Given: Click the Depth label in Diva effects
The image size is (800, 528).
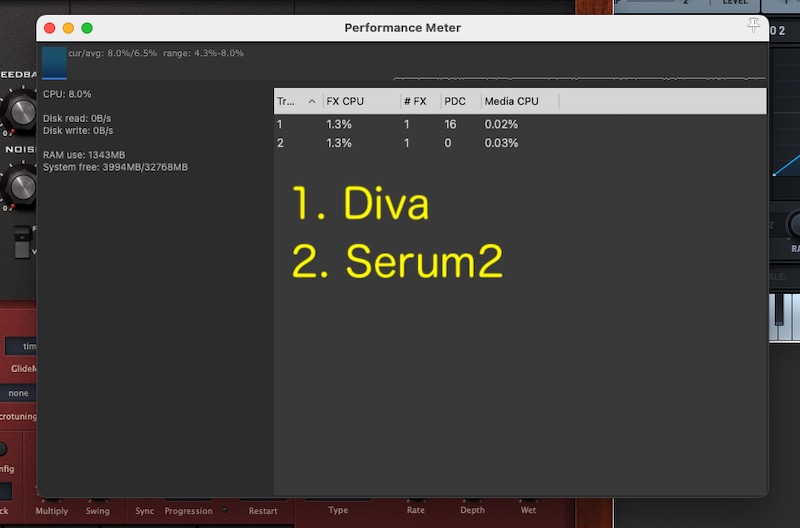Looking at the screenshot, I should point(472,510).
